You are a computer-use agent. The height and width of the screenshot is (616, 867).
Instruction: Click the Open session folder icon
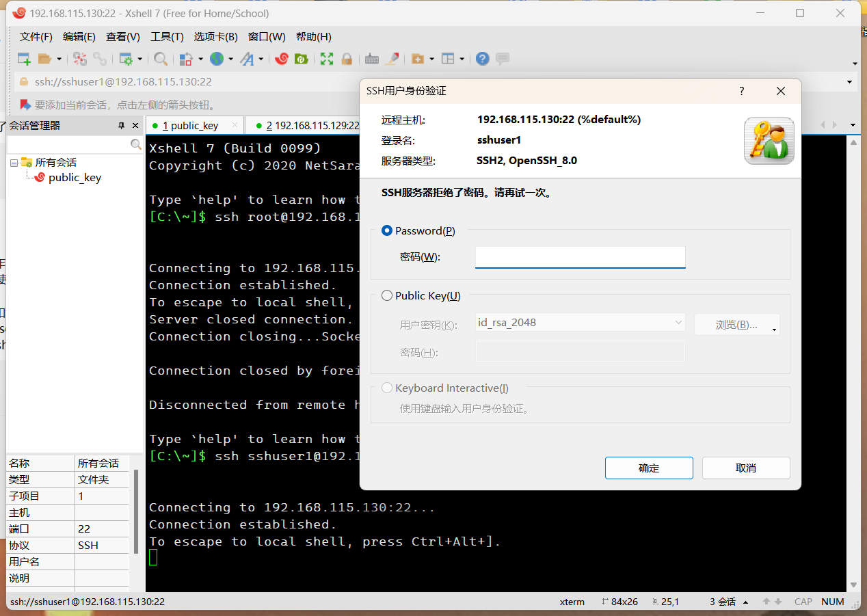[45, 59]
